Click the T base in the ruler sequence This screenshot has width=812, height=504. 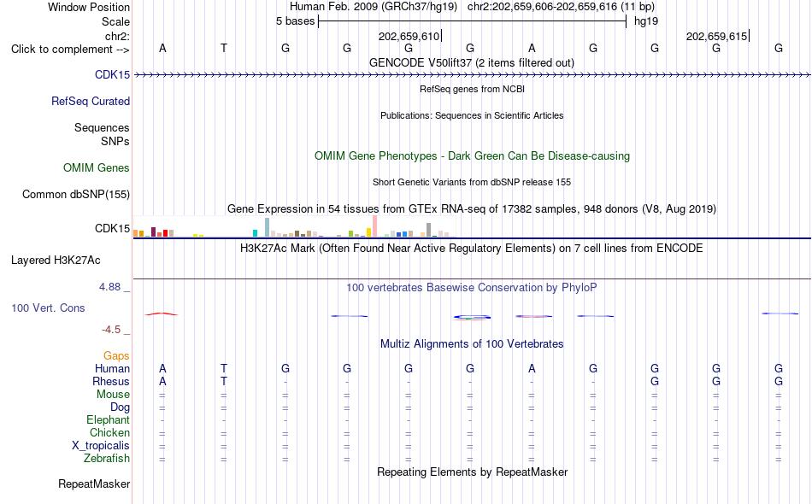(x=224, y=48)
